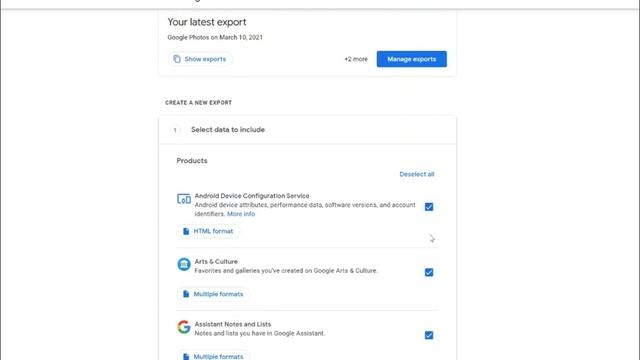The width and height of the screenshot is (640, 360).
Task: Click the 'Select data to include' step header
Action: tap(307, 130)
